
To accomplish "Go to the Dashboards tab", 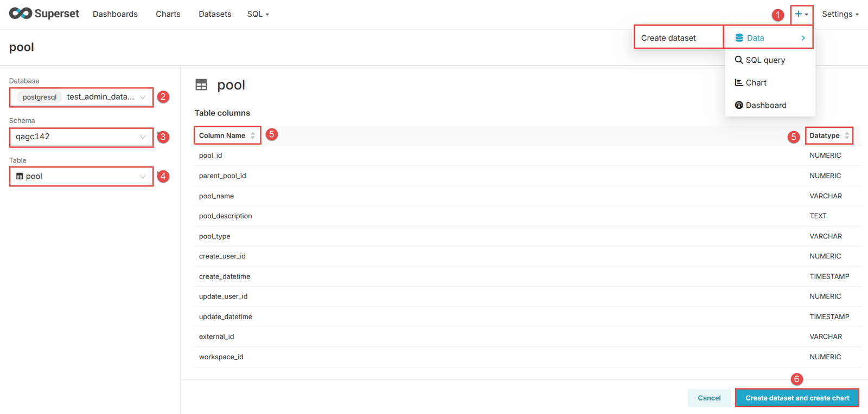I will click(115, 14).
